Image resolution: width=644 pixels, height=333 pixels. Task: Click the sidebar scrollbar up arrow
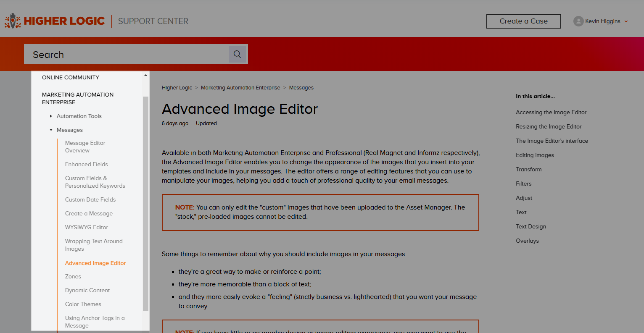click(145, 75)
